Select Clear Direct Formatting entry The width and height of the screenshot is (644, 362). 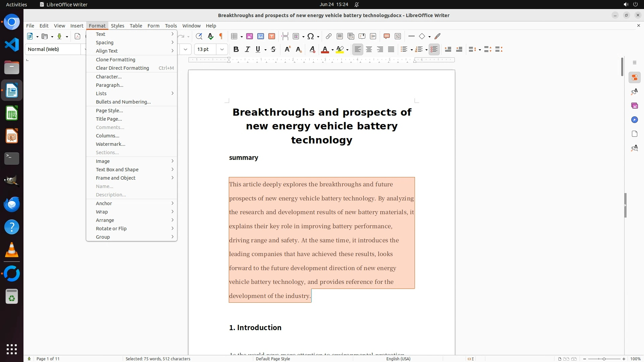122,68
